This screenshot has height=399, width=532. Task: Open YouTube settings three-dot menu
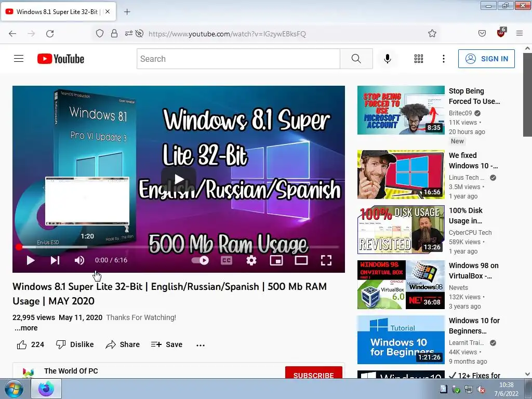click(444, 59)
